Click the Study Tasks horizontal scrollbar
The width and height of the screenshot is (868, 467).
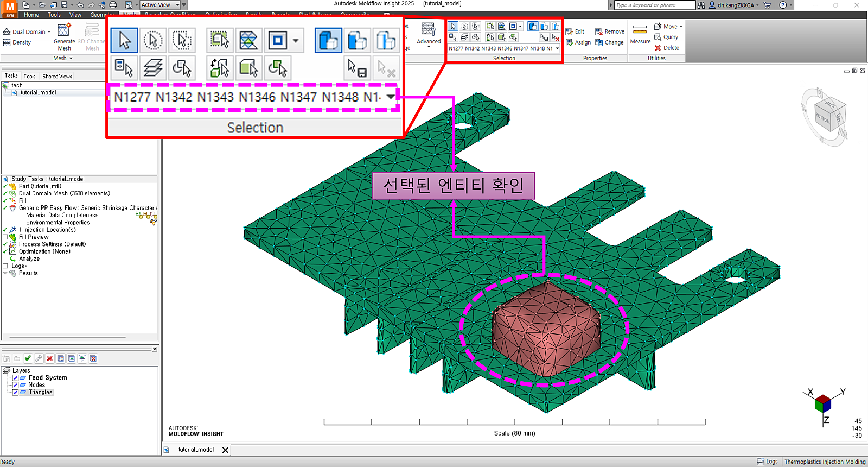(x=67, y=337)
